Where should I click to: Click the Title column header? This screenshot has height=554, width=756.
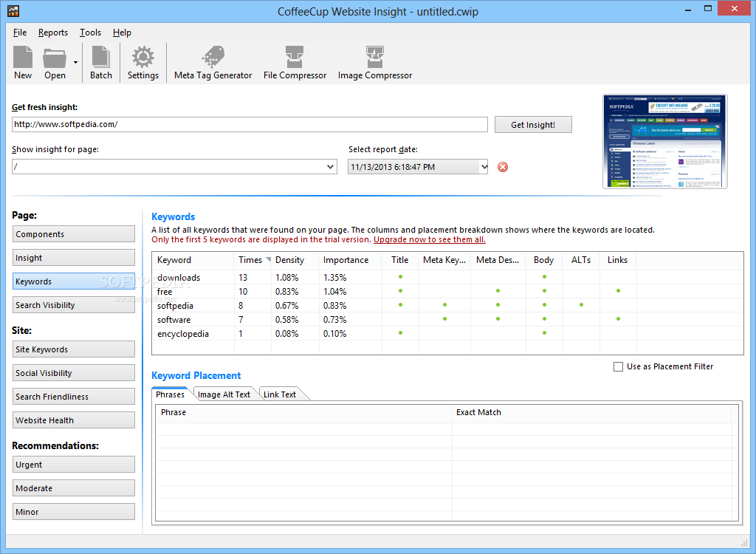tap(400, 260)
